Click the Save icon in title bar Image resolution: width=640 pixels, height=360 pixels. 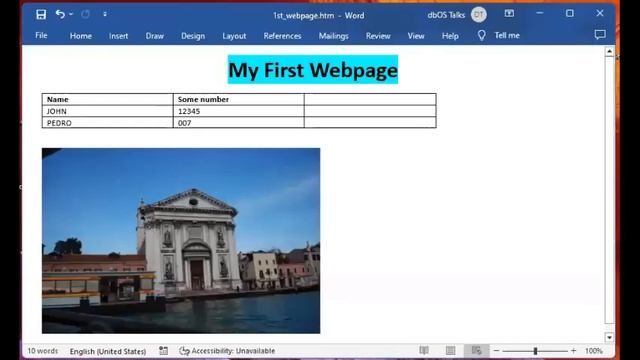click(41, 14)
